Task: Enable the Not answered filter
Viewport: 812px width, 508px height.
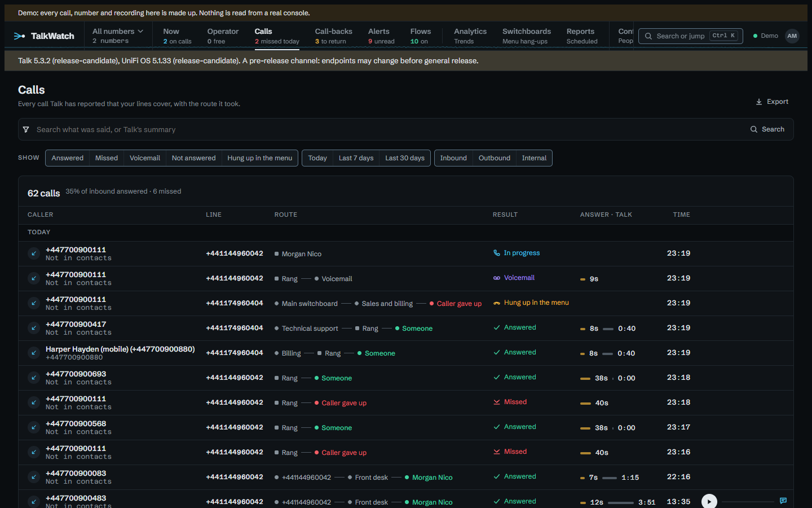Action: pyautogui.click(x=193, y=158)
